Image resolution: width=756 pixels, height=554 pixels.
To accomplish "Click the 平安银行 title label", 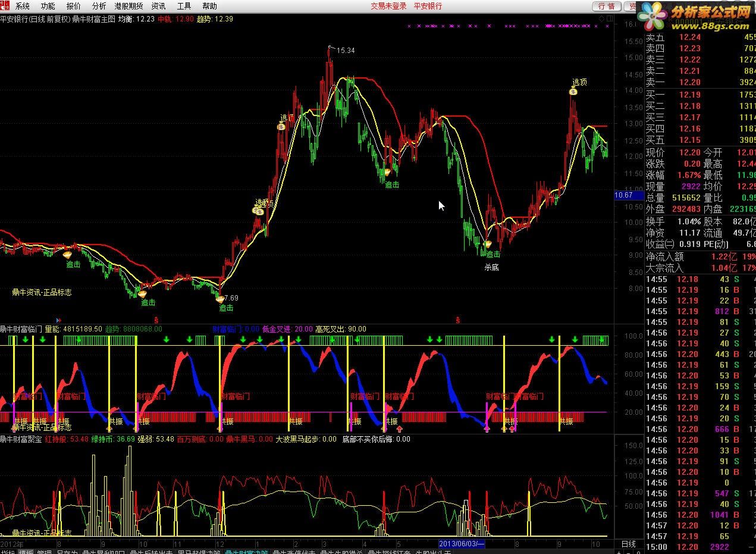I will (x=428, y=6).
